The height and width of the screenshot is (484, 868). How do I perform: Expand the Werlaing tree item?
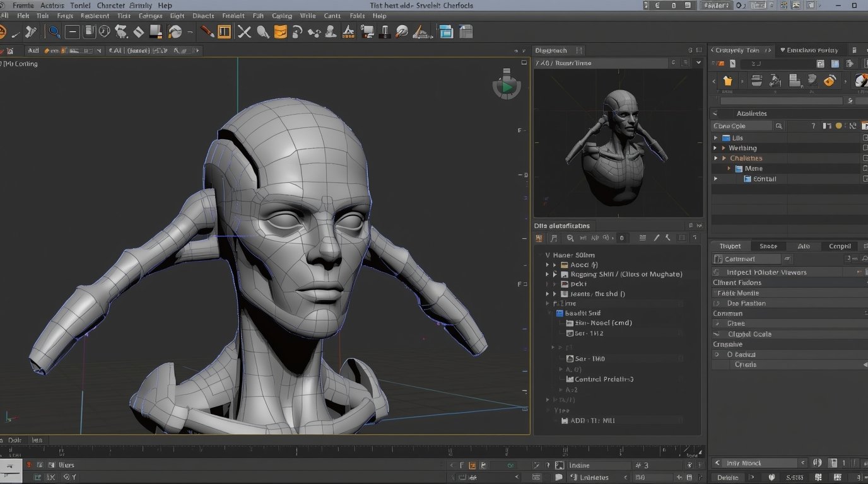tap(716, 148)
